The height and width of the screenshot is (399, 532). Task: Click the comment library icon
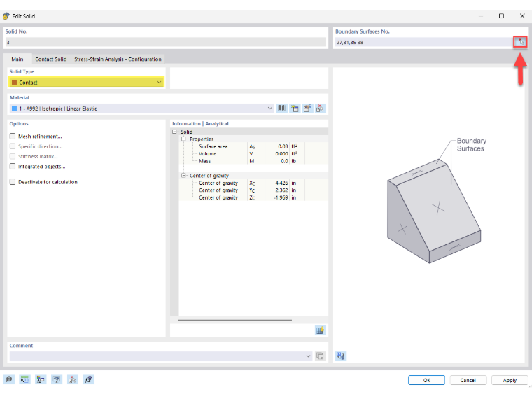(320, 356)
